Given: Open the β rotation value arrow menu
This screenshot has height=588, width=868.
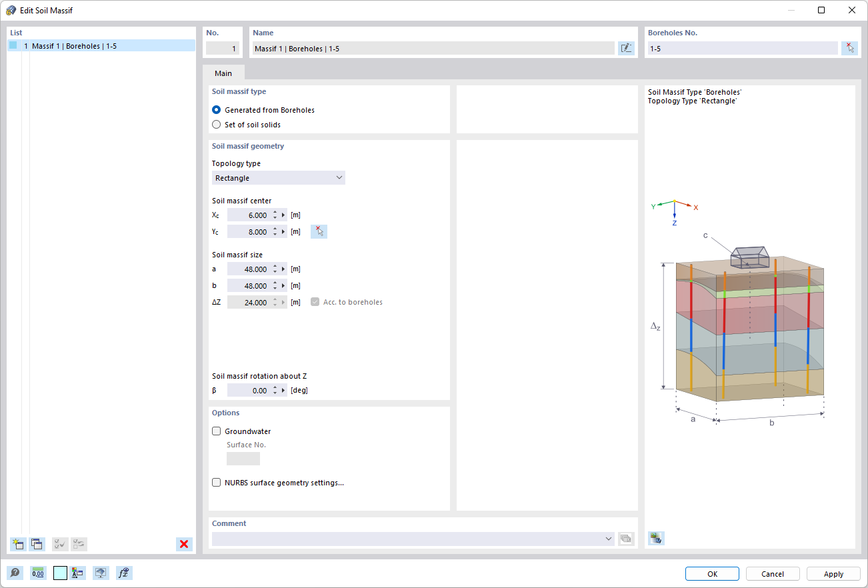Looking at the screenshot, I should [x=284, y=391].
